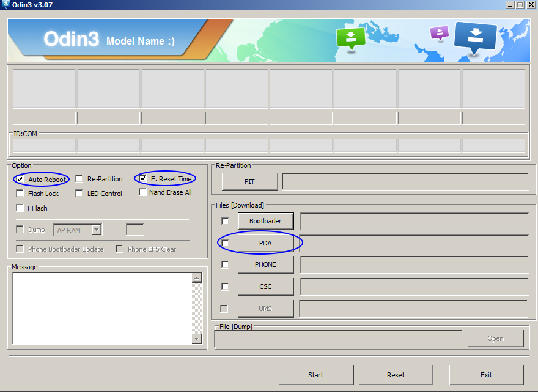This screenshot has width=538, height=392.
Task: Click the CSC file path field
Action: (x=415, y=286)
